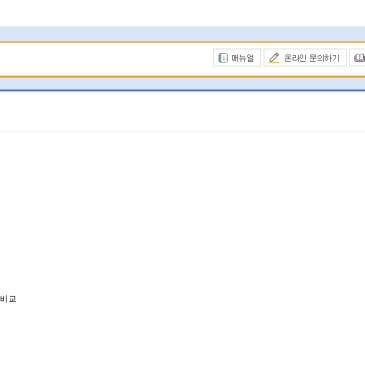Viewport: 365px width, 365px height.
Task: Open the 매뉴얼 button
Action: click(x=237, y=58)
